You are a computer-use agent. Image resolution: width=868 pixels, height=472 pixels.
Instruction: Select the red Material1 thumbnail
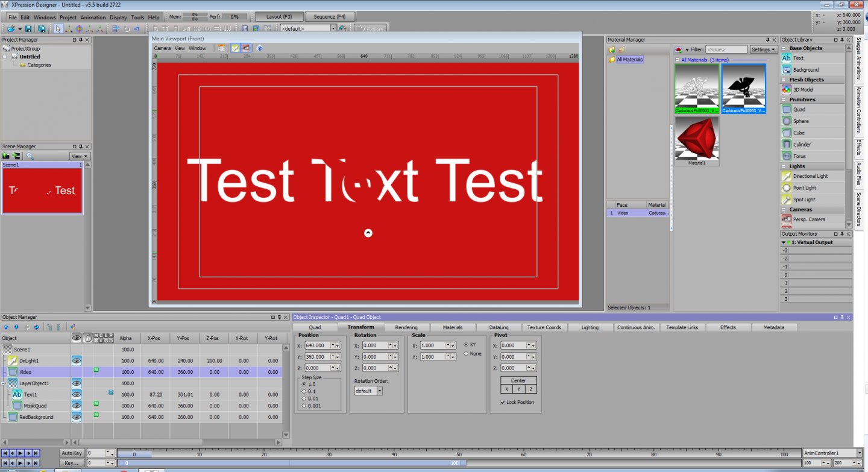point(697,141)
